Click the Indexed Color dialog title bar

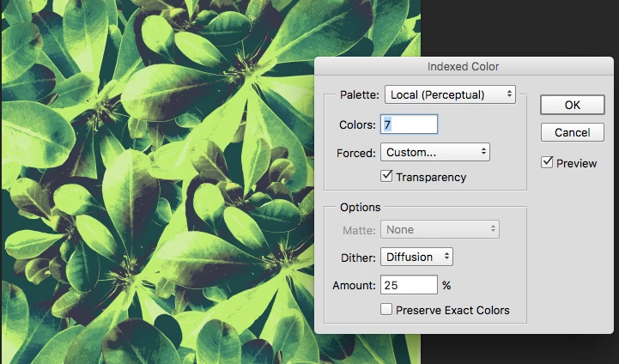[x=464, y=66]
